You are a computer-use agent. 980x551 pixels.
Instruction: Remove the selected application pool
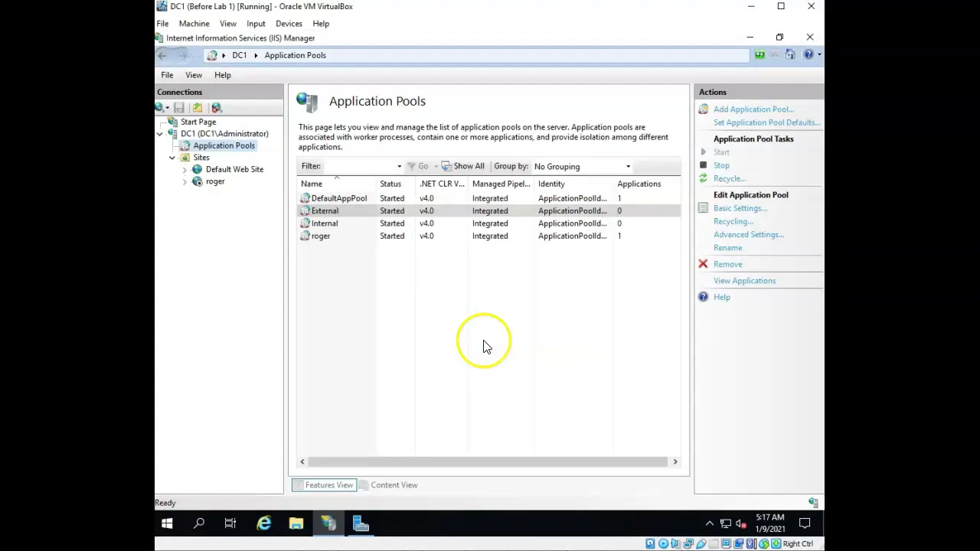pos(727,264)
